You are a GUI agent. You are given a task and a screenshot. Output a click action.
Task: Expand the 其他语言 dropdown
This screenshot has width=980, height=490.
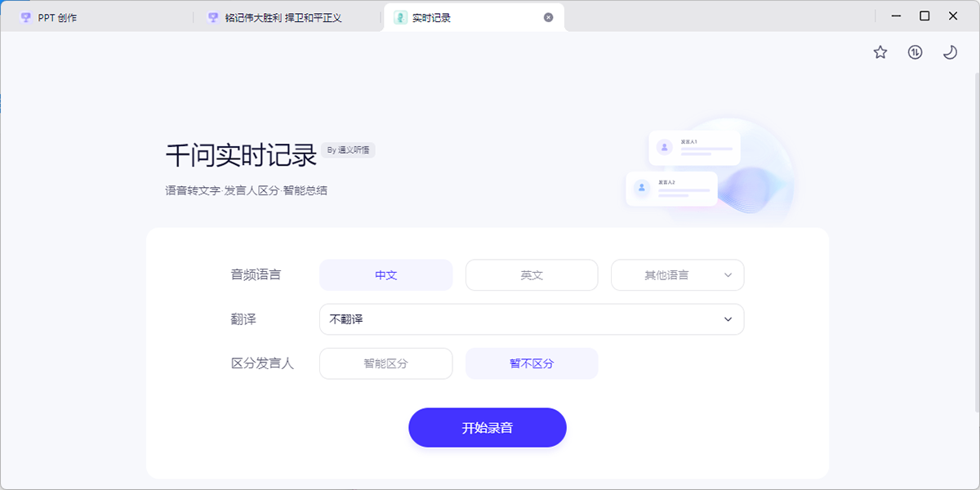(677, 275)
